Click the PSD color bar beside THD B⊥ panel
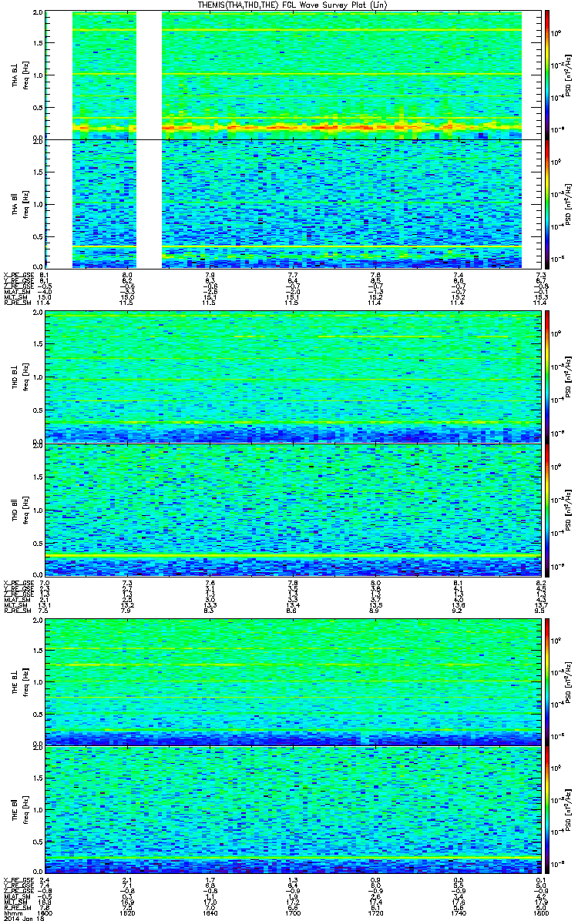The height and width of the screenshot is (924, 578). (548, 377)
